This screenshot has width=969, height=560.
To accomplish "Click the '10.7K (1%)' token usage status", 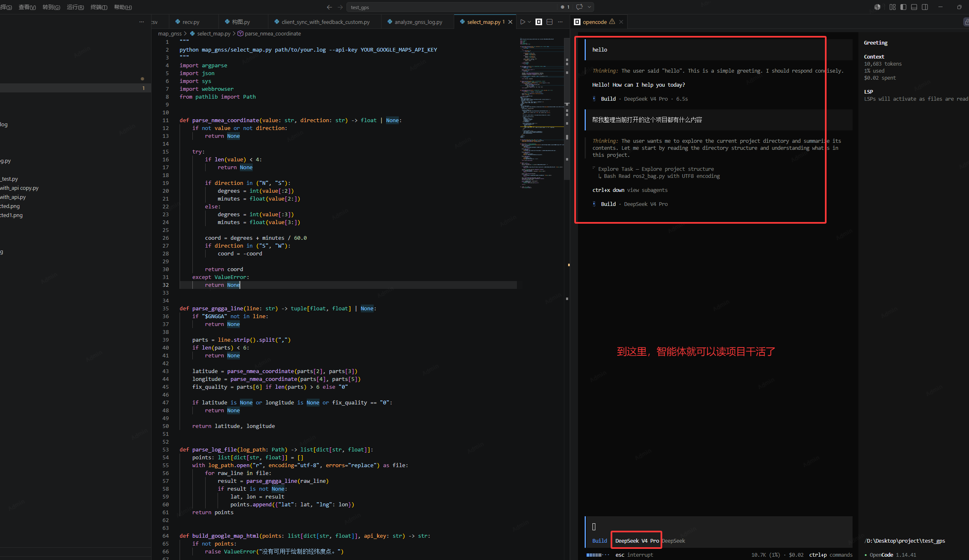I will [765, 555].
